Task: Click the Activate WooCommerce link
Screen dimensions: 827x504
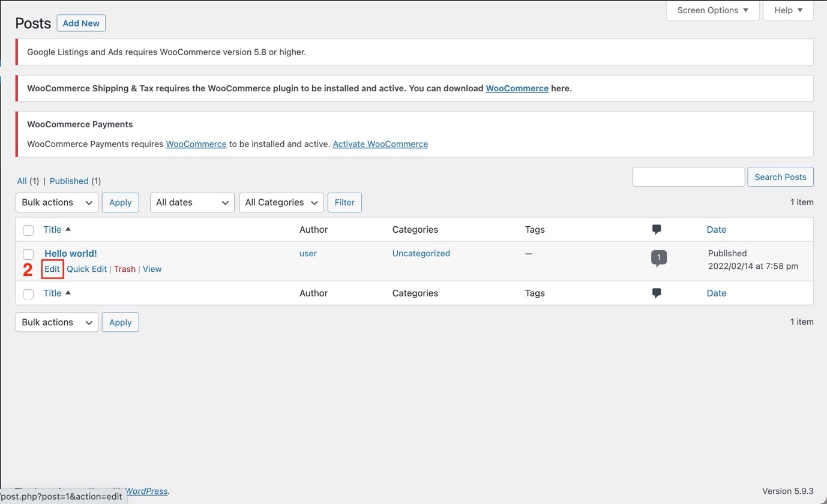Action: pos(380,144)
